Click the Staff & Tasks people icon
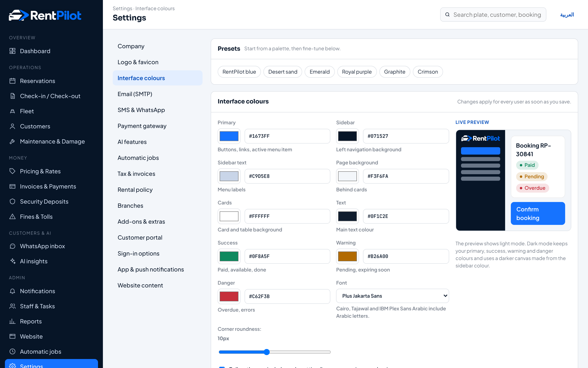Screen dimensions: 588x368 pos(12,306)
